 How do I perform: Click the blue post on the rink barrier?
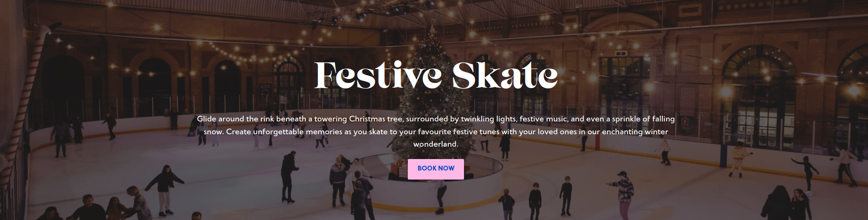[723, 152]
